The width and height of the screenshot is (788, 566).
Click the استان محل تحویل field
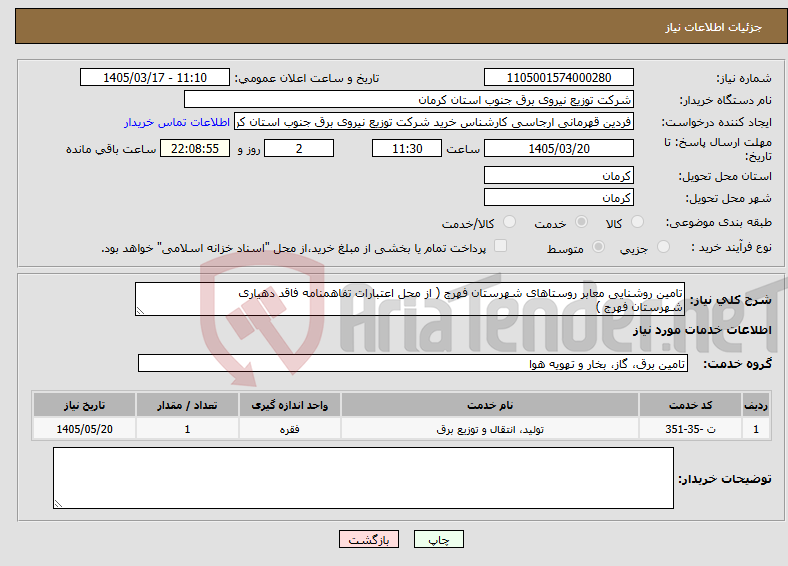(x=558, y=175)
